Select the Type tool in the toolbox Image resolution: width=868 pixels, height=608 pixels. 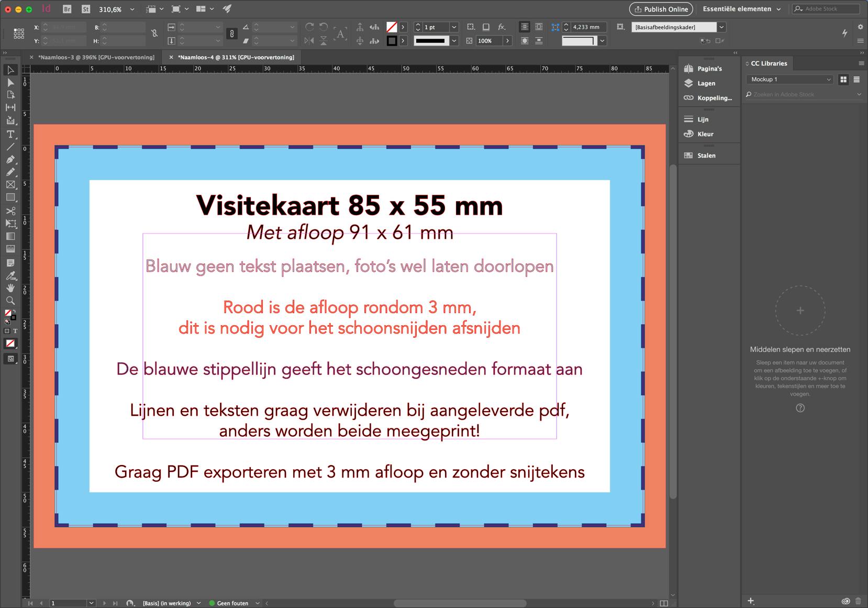pyautogui.click(x=10, y=134)
